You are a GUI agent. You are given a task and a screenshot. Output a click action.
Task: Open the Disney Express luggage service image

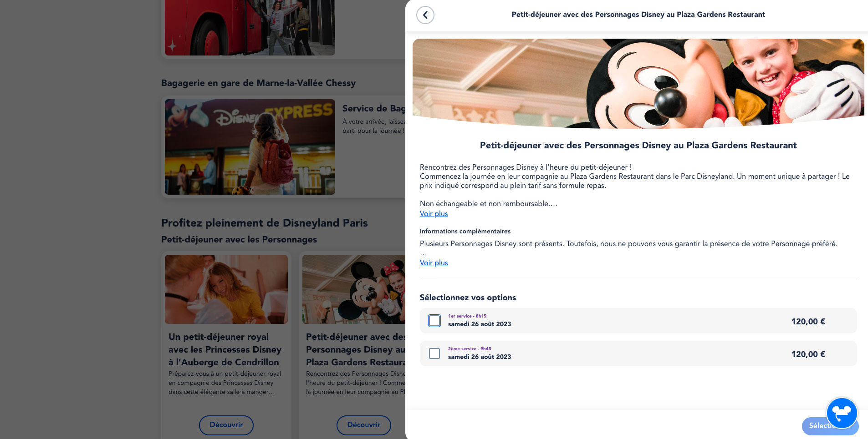[x=250, y=147]
